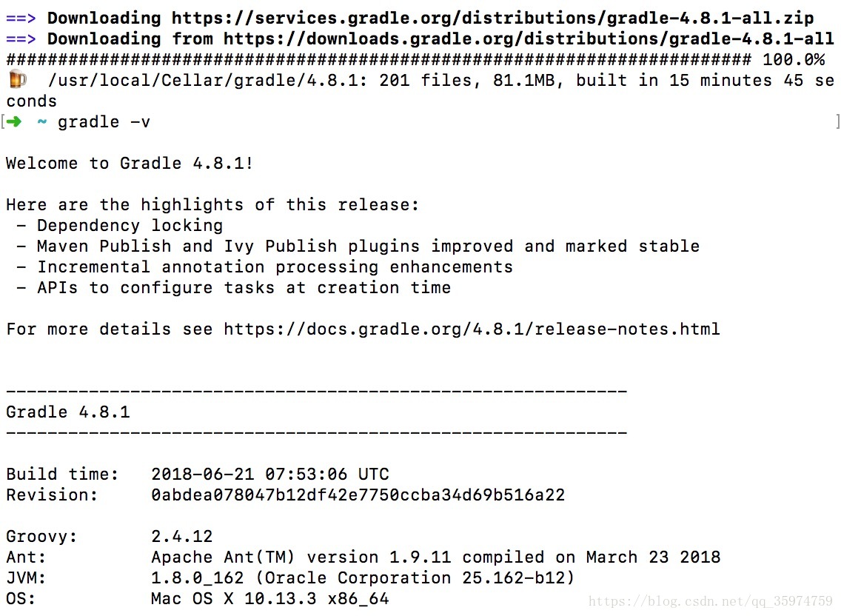The width and height of the screenshot is (841, 616).
Task: Open the downloads.gradle.org distribution URL
Action: [529, 38]
